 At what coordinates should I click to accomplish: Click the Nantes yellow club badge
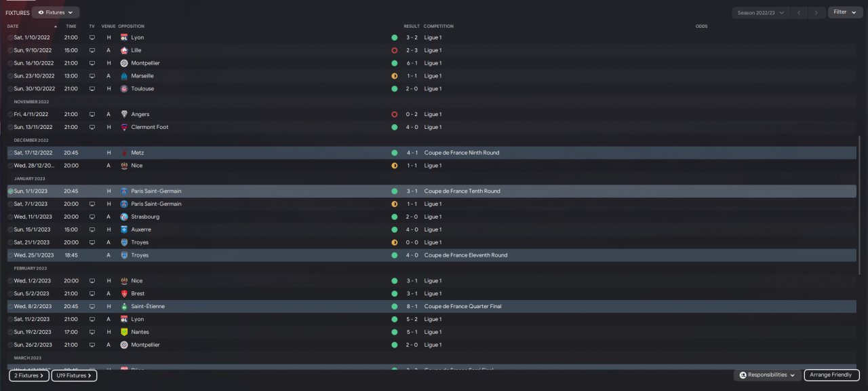(124, 332)
